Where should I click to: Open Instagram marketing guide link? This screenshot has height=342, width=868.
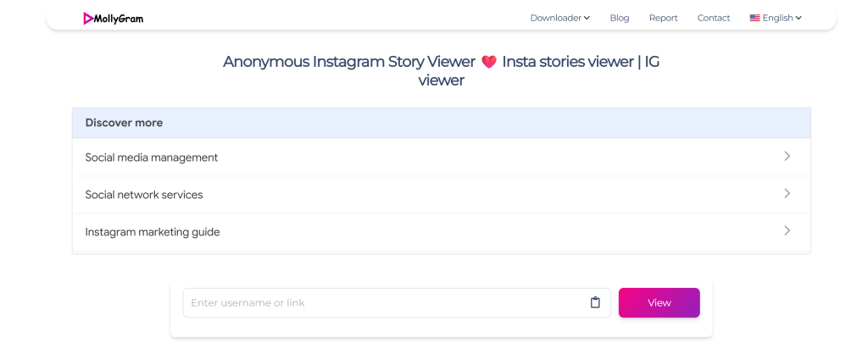point(441,232)
